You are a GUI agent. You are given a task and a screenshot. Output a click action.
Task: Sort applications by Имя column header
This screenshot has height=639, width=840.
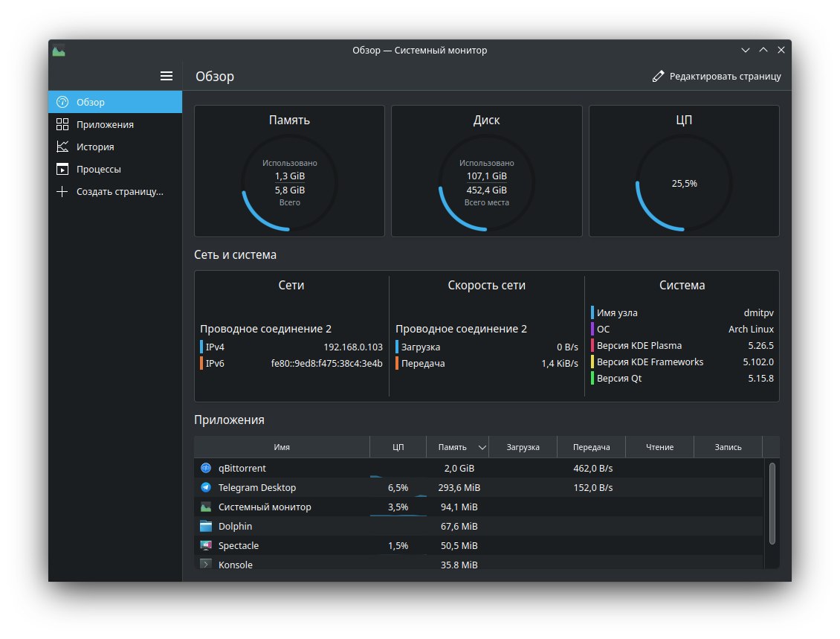coord(282,447)
